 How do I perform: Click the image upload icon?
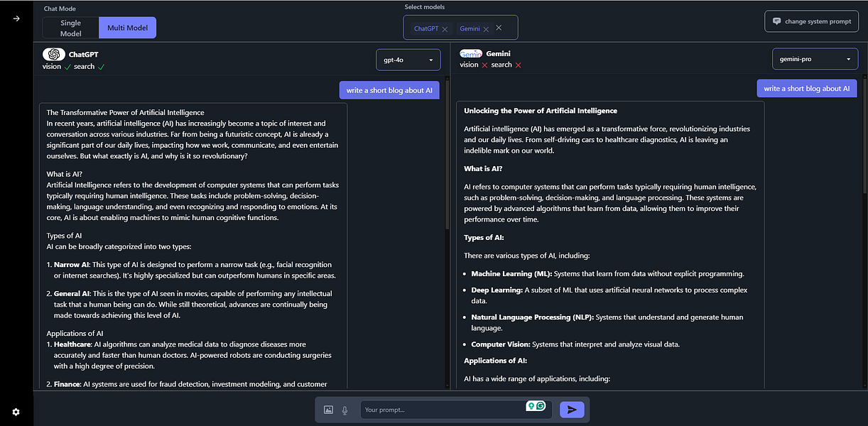(328, 410)
